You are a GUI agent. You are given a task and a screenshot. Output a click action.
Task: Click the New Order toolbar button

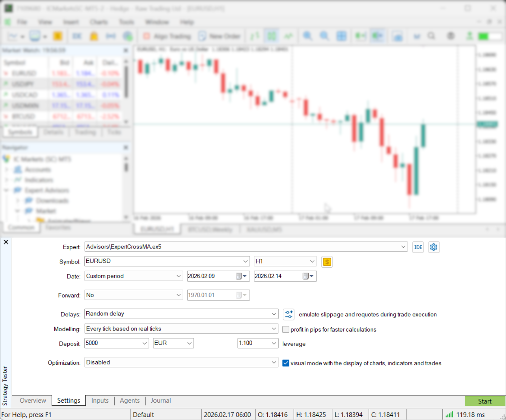click(220, 36)
